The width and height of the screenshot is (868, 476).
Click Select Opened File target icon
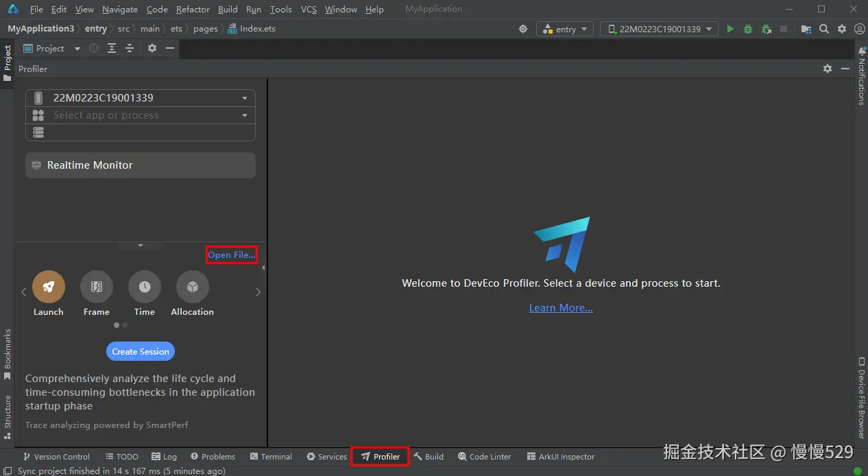(94, 48)
